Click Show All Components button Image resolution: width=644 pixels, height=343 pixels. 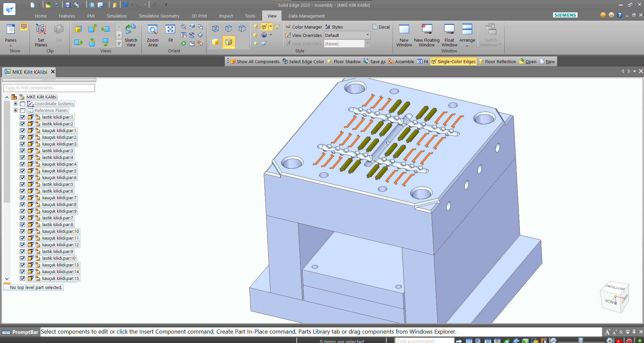click(255, 61)
